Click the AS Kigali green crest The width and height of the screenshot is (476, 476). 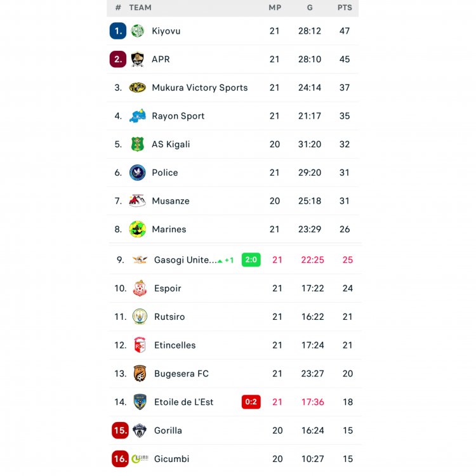138,145
